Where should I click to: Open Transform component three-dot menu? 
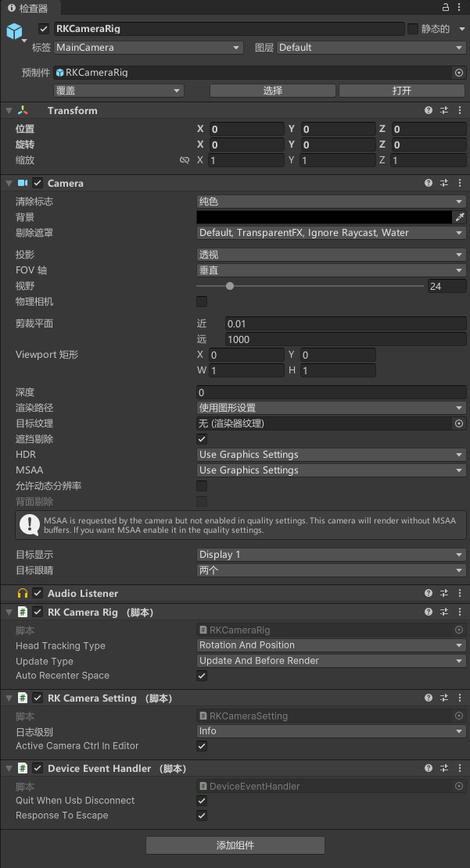[x=460, y=110]
